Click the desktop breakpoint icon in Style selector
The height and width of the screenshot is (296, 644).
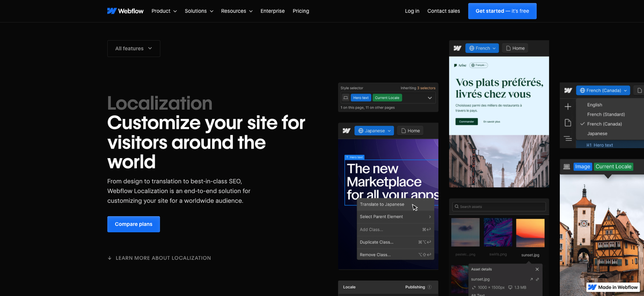click(346, 98)
